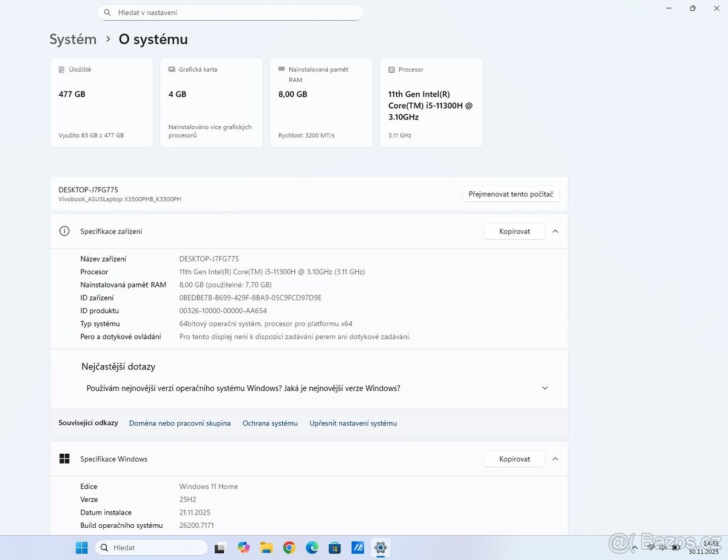Viewport: 728px width, 560px height.
Task: Click Přejmenovat tento počítač button
Action: (x=510, y=194)
